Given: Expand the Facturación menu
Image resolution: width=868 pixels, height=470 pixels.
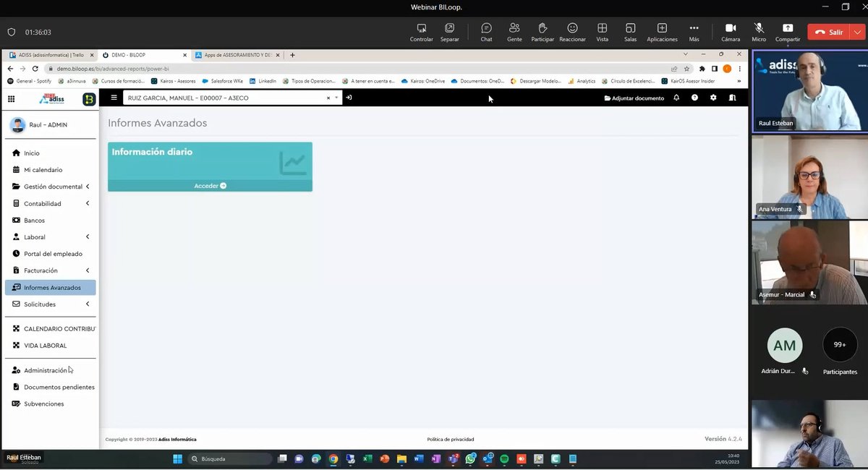Looking at the screenshot, I should 50,270.
